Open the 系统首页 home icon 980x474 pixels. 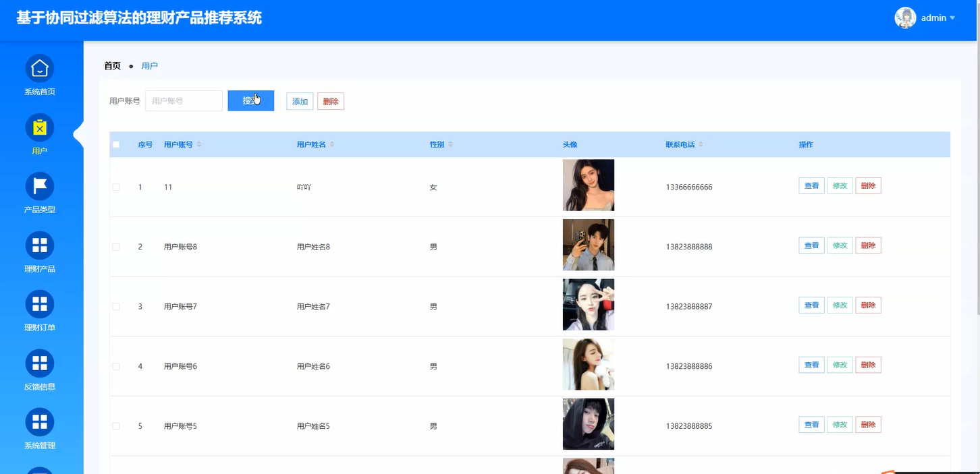(39, 69)
